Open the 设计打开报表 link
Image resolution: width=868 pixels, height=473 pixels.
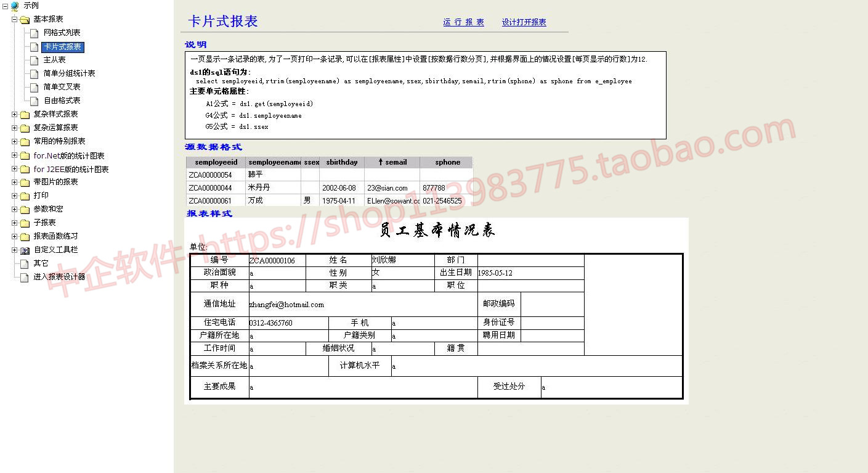(524, 22)
